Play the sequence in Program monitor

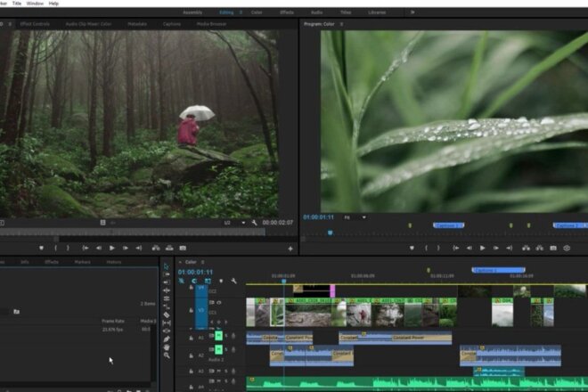483,248
